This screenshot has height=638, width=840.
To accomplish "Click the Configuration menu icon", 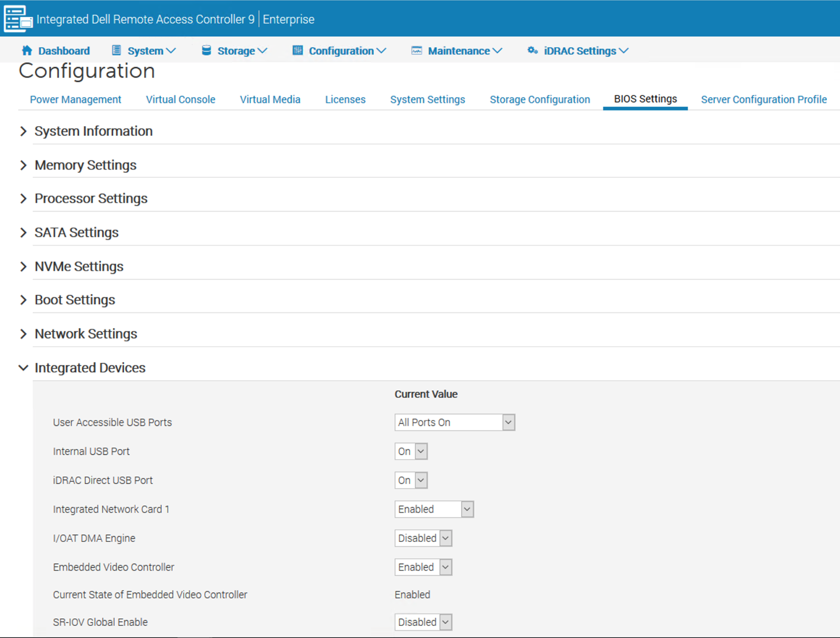I will coord(298,50).
